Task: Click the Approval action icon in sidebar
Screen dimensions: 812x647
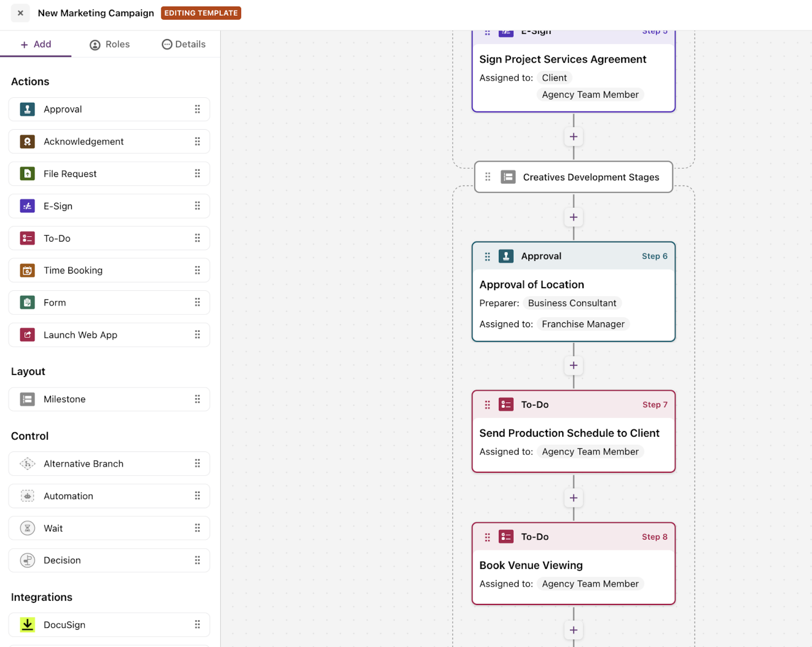Action: 27,109
